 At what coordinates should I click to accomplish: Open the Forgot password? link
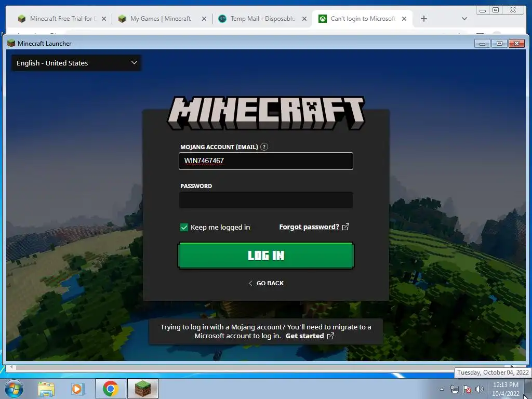309,227
